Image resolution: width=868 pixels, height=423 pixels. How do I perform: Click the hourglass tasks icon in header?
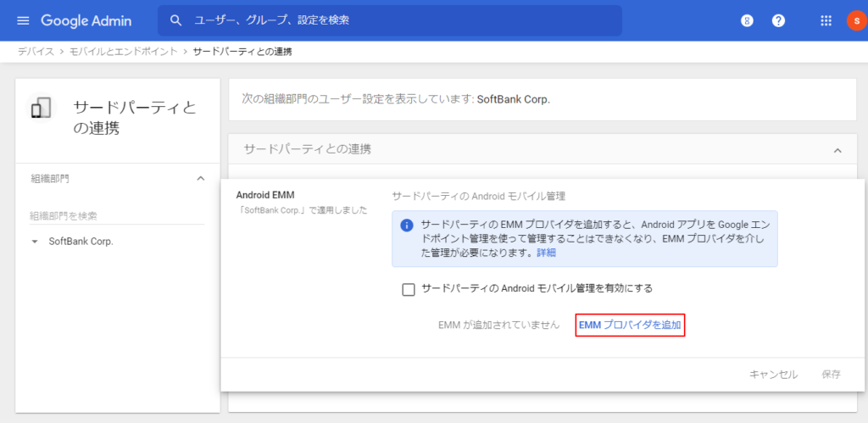[x=747, y=20]
